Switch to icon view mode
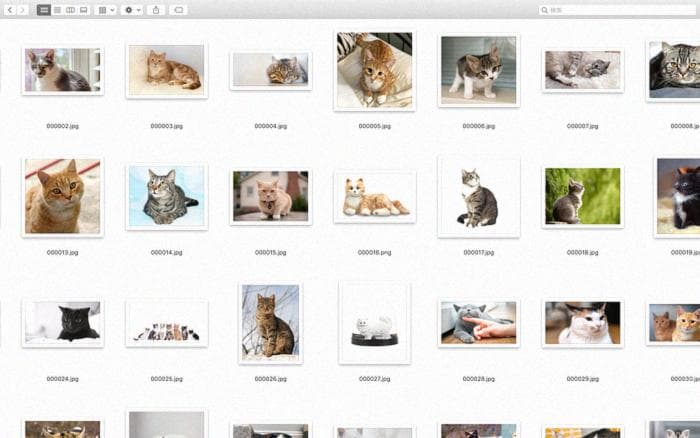The width and height of the screenshot is (700, 438). pos(44,10)
